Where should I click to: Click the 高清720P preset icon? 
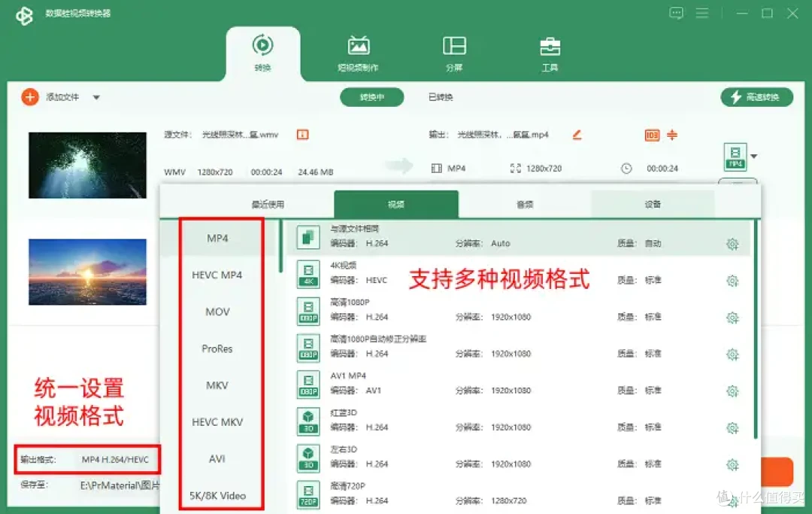click(x=308, y=495)
